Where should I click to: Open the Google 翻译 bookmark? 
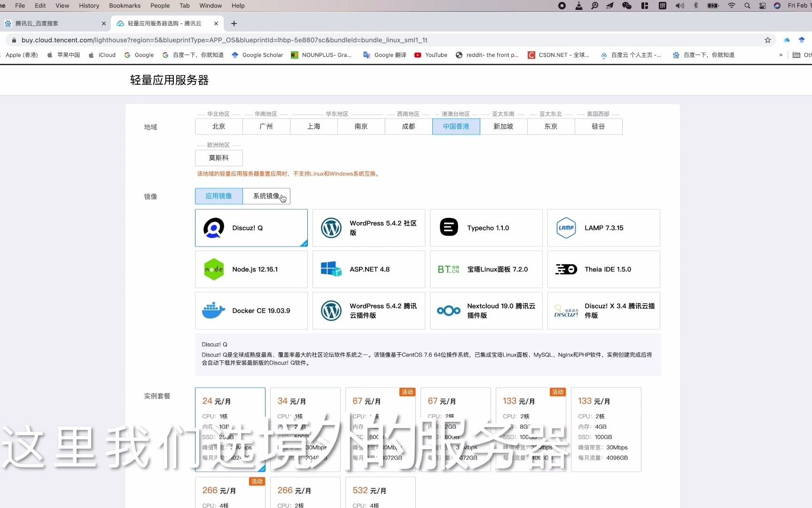(x=385, y=55)
